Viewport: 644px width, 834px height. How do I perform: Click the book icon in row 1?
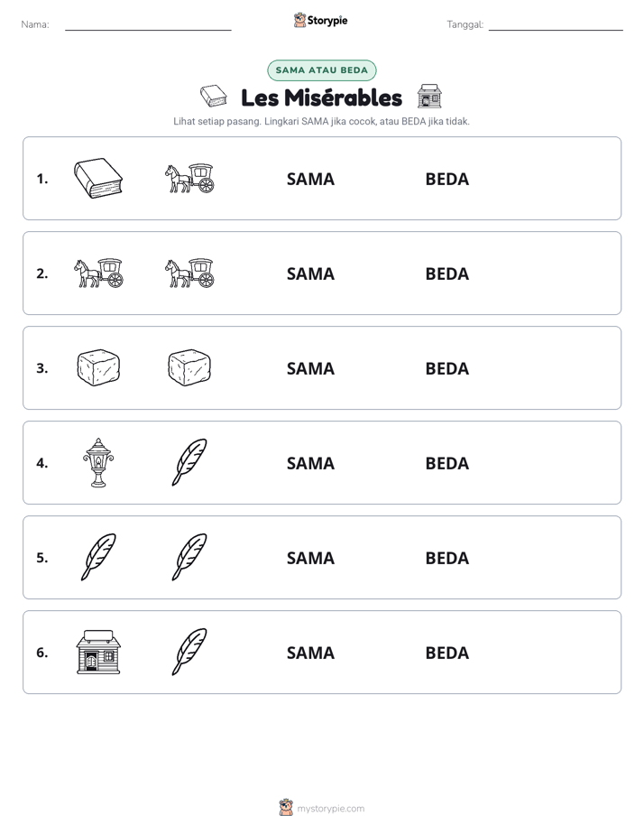pyautogui.click(x=98, y=178)
